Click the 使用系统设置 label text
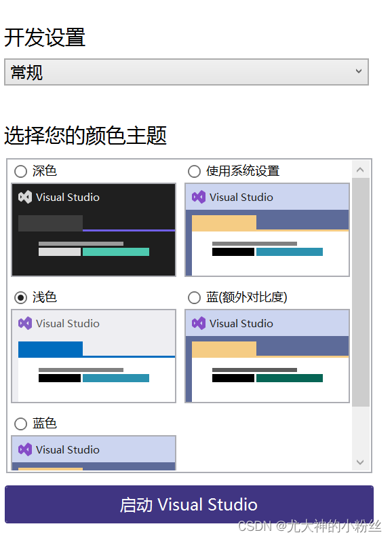 (243, 171)
